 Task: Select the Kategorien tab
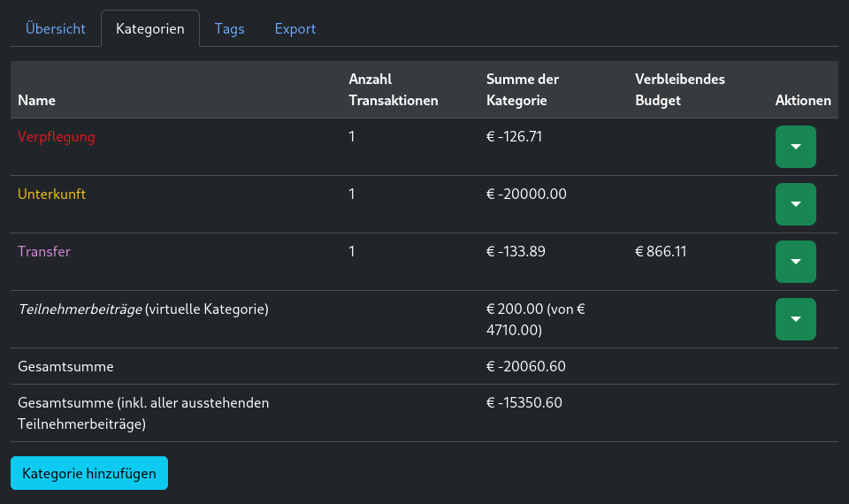150,28
